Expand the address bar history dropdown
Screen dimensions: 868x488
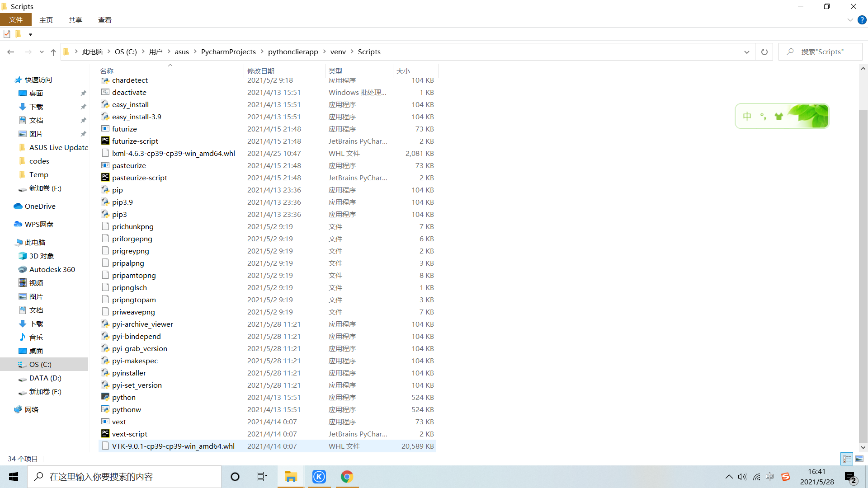746,52
